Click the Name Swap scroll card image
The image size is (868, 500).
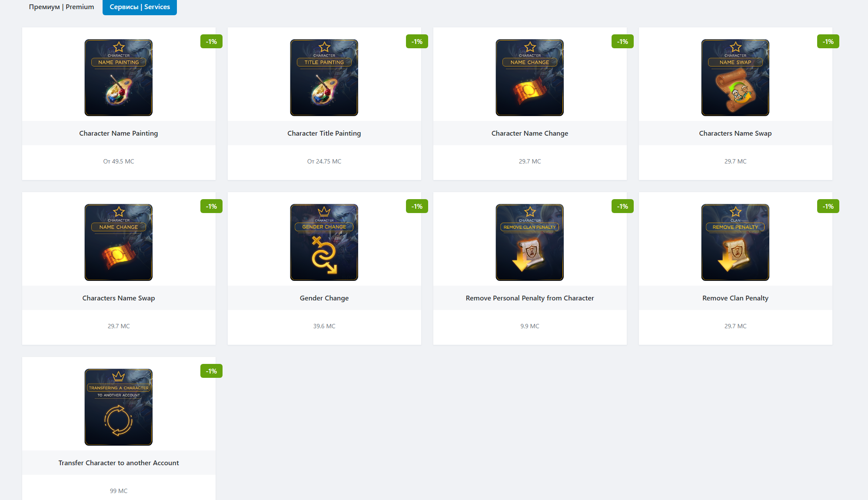pyautogui.click(x=735, y=77)
